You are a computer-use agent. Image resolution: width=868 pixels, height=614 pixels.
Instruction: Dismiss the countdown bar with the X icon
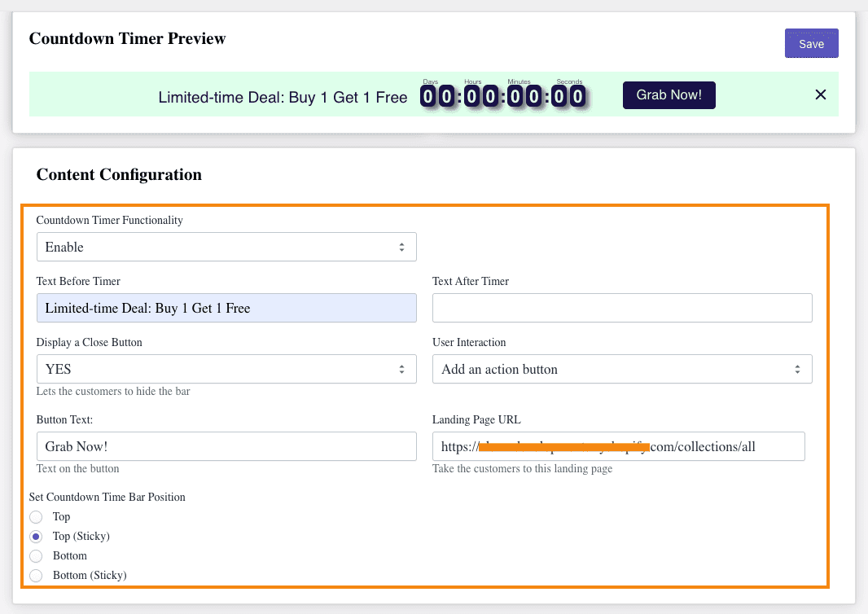(820, 94)
